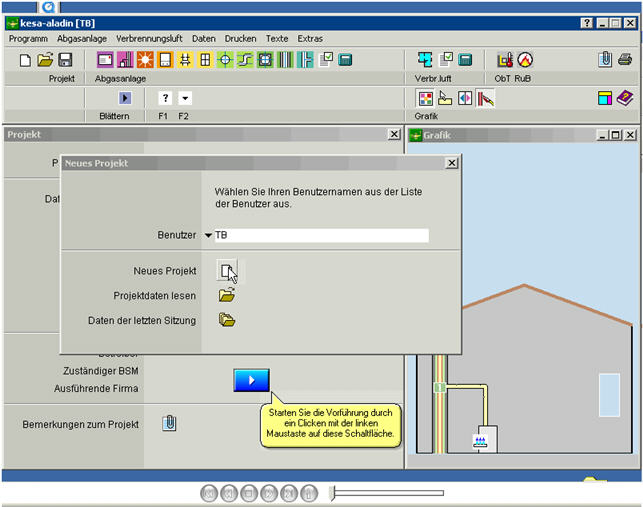Screen dimensions: 643x507
Task: Open the F2 dropdown arrow
Action: (185, 98)
